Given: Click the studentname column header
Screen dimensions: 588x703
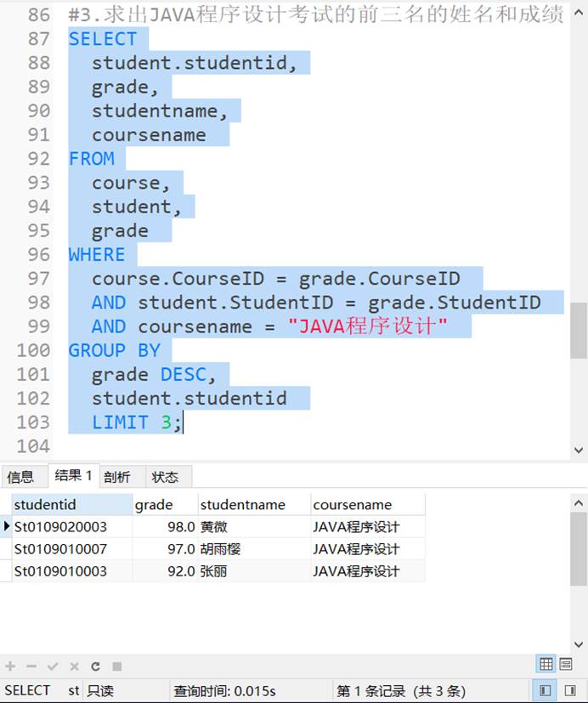Looking at the screenshot, I should click(x=254, y=505).
